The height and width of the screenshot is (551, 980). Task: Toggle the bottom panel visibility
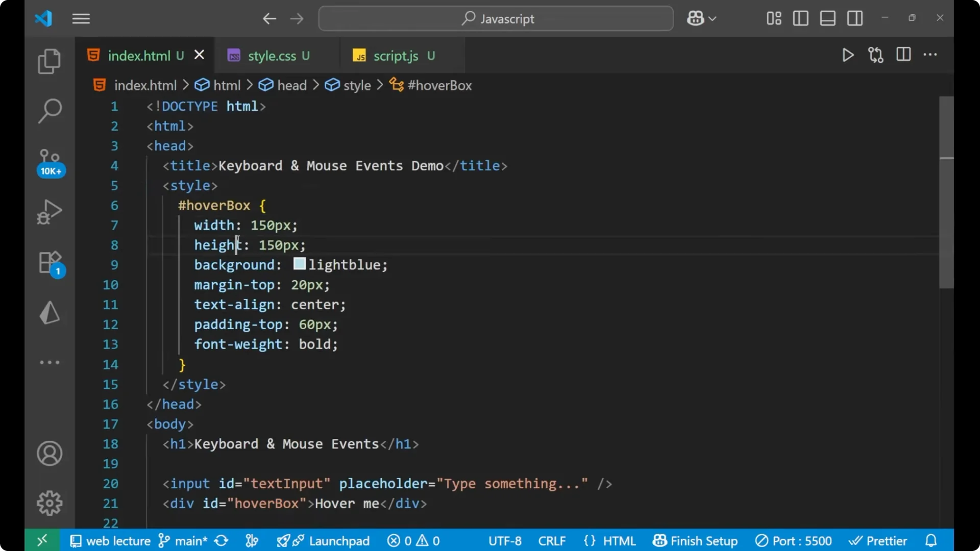point(827,18)
